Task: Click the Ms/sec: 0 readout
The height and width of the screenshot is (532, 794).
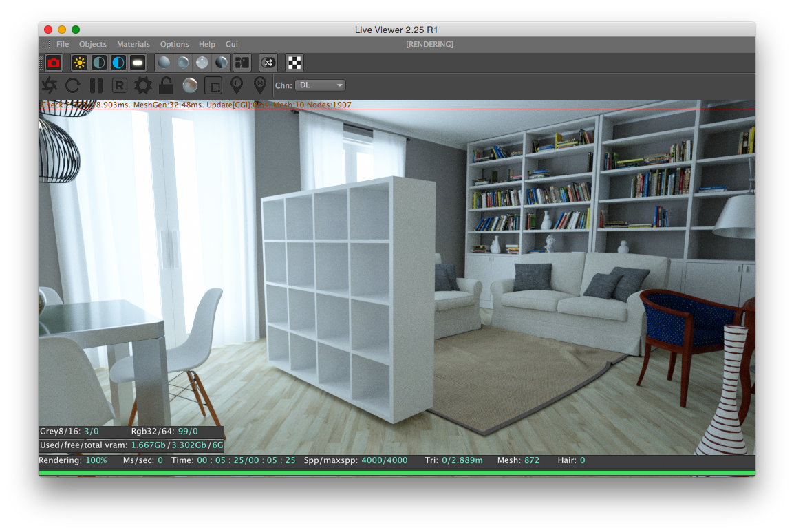Action: (143, 460)
